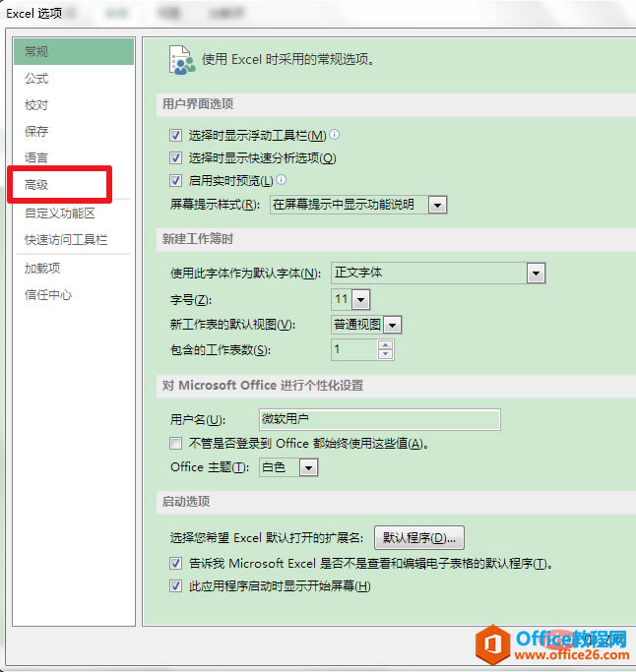The width and height of the screenshot is (636, 672).
Task: Click the 包含的工作表数 number field
Action: [x=354, y=349]
